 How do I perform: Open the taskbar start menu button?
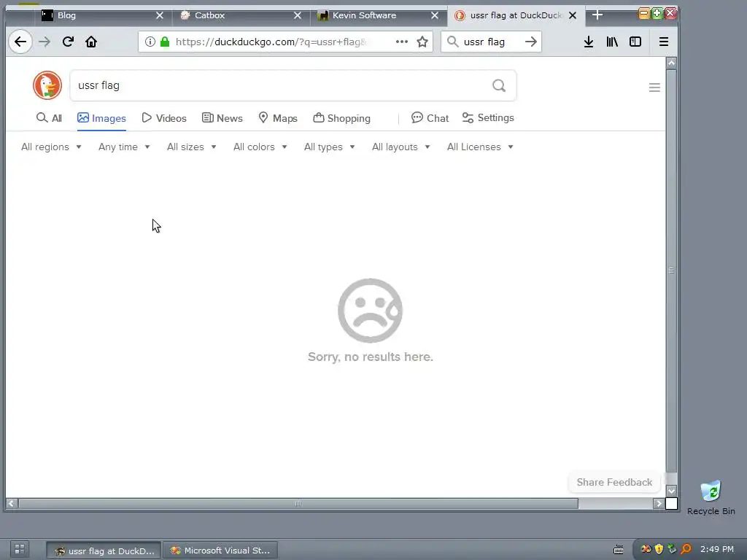pos(20,549)
